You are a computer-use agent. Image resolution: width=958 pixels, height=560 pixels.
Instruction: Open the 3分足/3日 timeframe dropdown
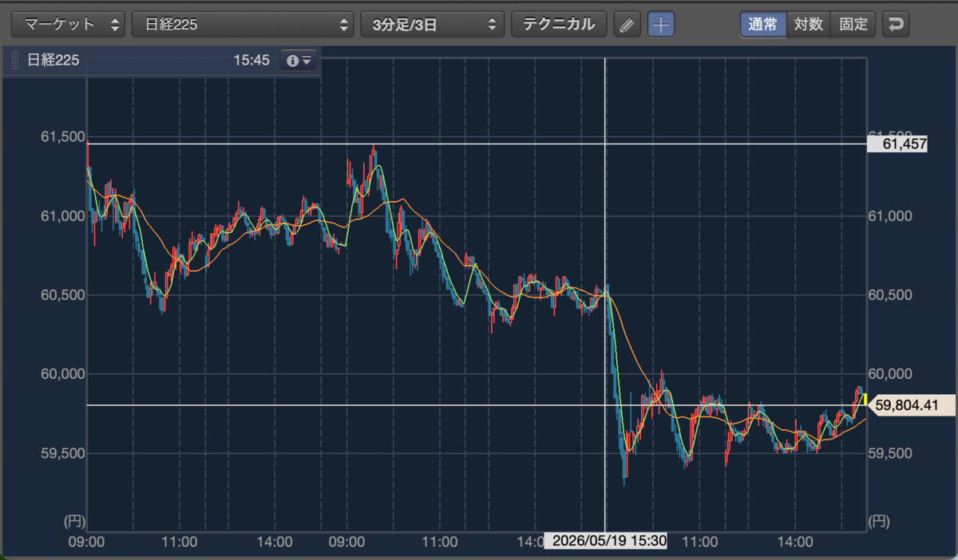point(432,24)
